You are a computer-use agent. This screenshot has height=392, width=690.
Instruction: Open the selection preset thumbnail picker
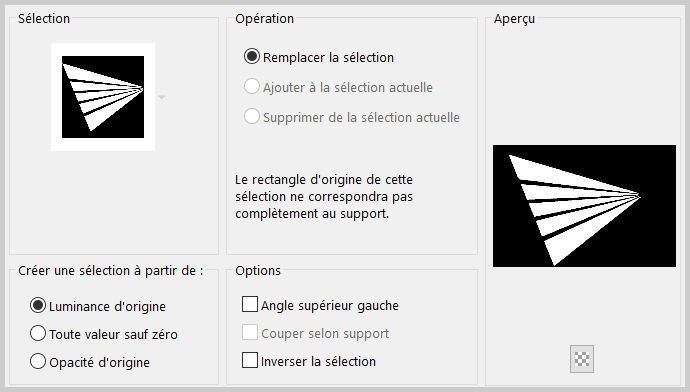pyautogui.click(x=103, y=97)
